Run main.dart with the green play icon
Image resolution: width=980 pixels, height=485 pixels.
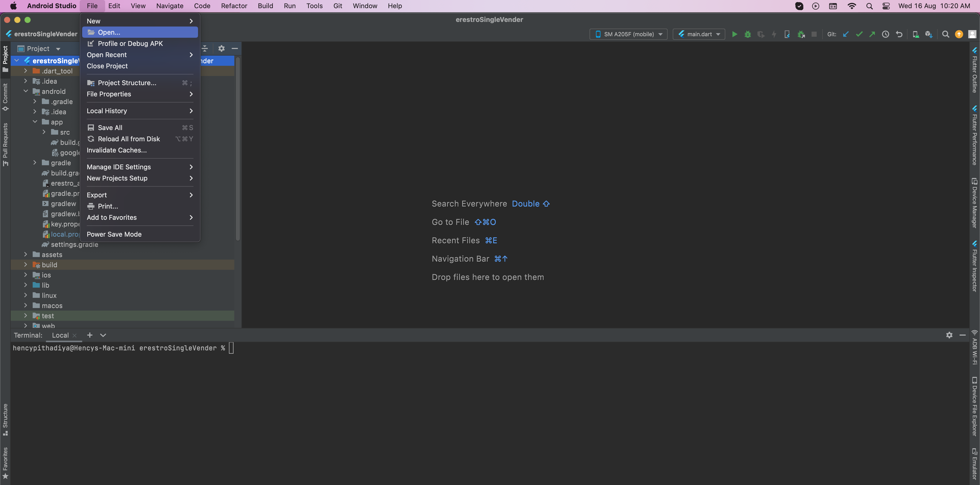point(734,34)
